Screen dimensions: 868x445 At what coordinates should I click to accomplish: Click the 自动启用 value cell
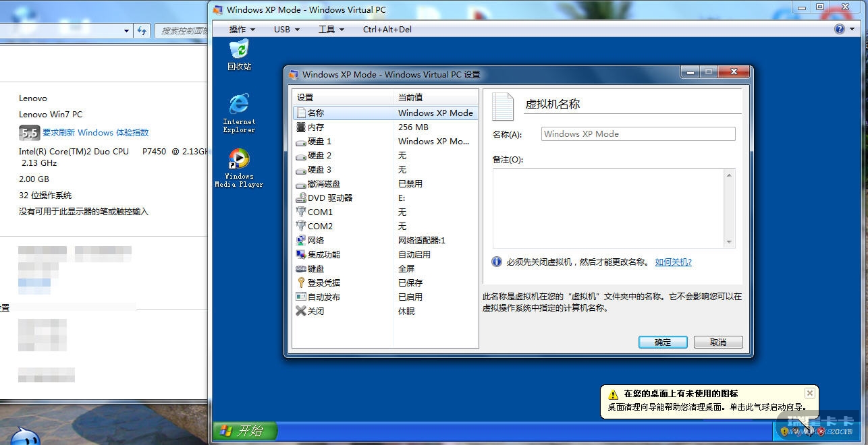(414, 255)
